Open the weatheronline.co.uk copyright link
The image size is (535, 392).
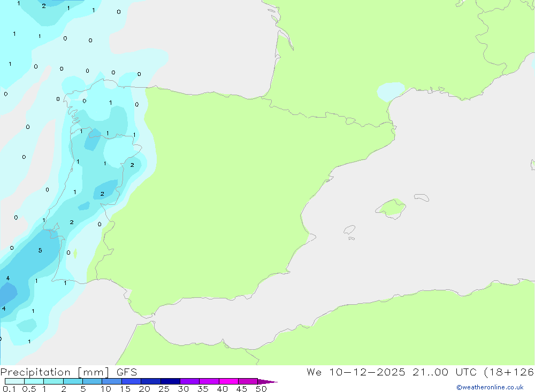tap(490, 387)
